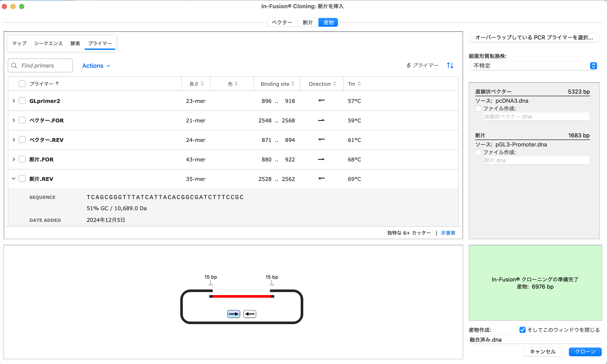Sort by Binding site column arrows

293,84
